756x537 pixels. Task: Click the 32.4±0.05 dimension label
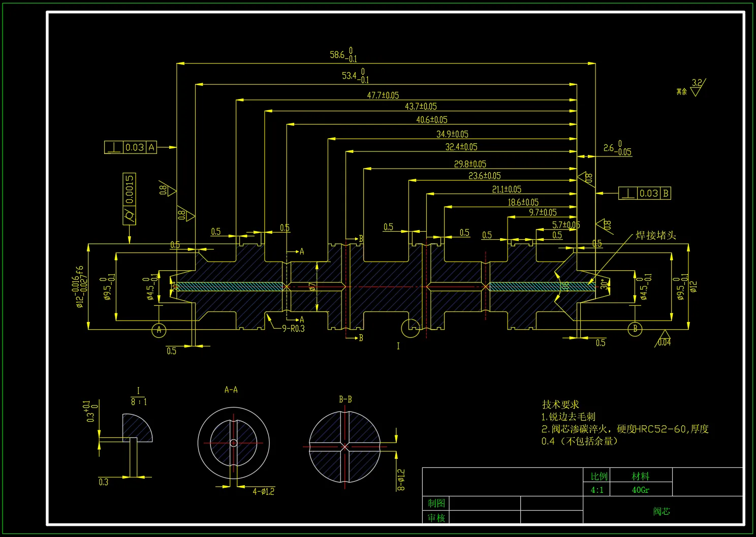[461, 147]
